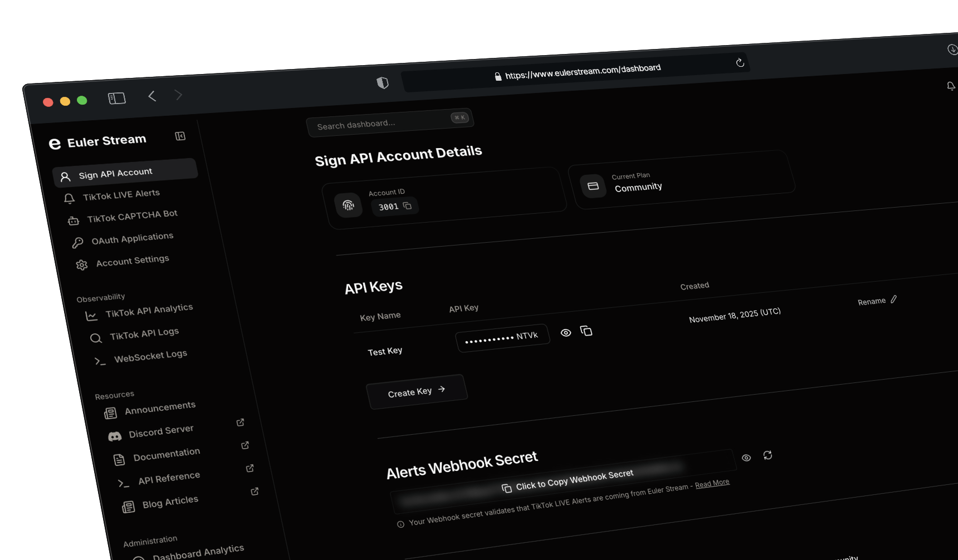Click the Discord logo icon
This screenshot has width=958, height=560.
(x=115, y=437)
